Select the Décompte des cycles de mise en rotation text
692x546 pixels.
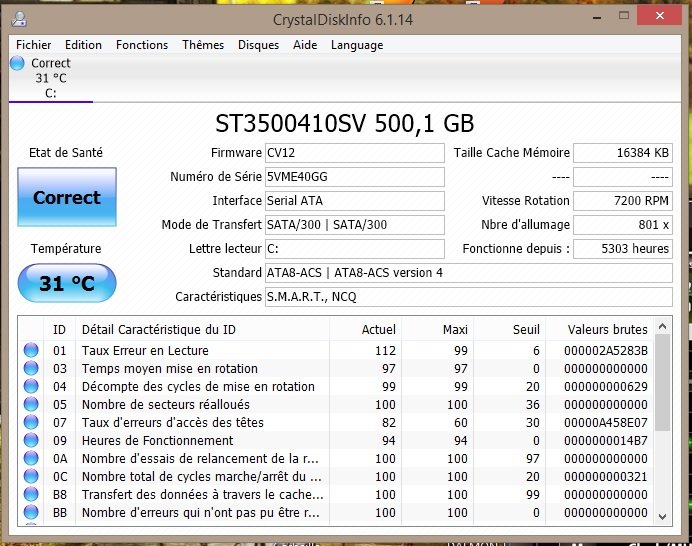[198, 387]
